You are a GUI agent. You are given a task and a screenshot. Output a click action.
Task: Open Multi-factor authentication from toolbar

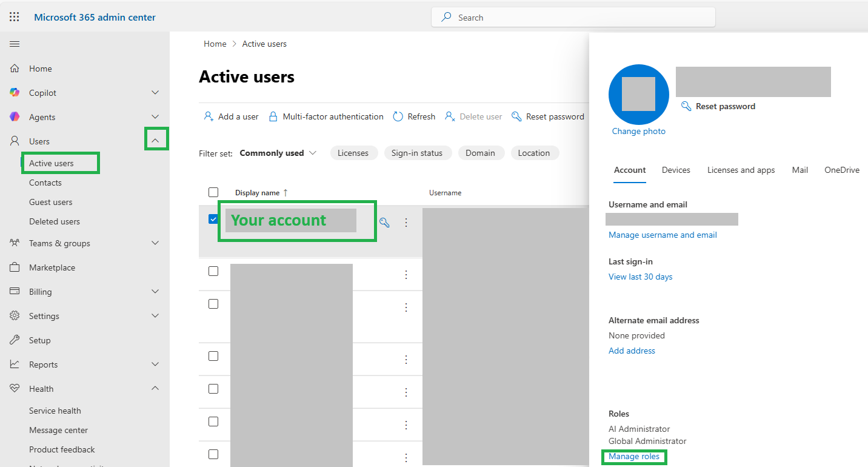(326, 116)
